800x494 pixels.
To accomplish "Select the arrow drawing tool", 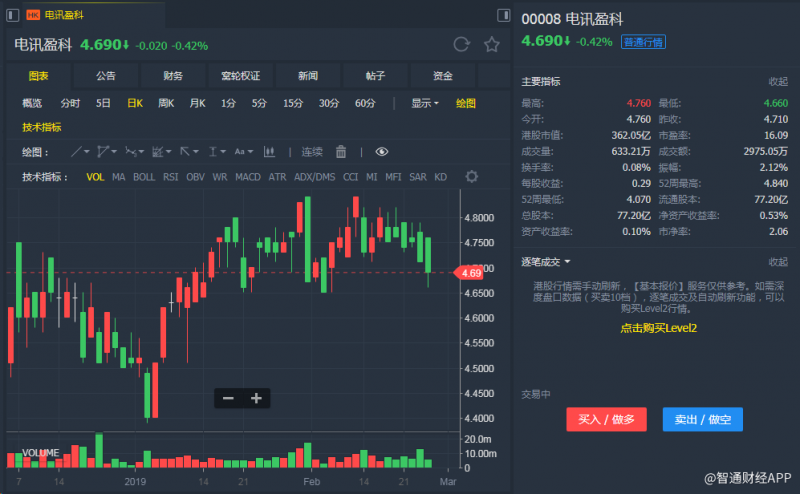I will point(185,152).
